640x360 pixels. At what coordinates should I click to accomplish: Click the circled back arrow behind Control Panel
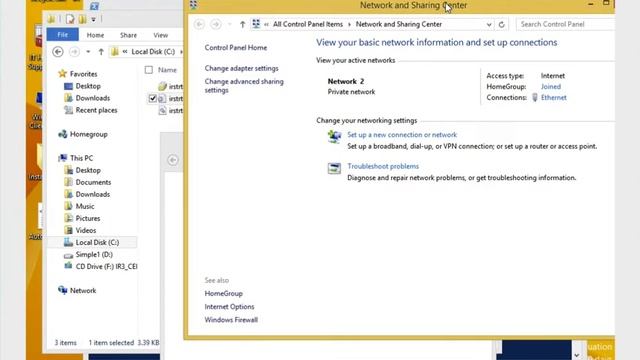coord(173,160)
